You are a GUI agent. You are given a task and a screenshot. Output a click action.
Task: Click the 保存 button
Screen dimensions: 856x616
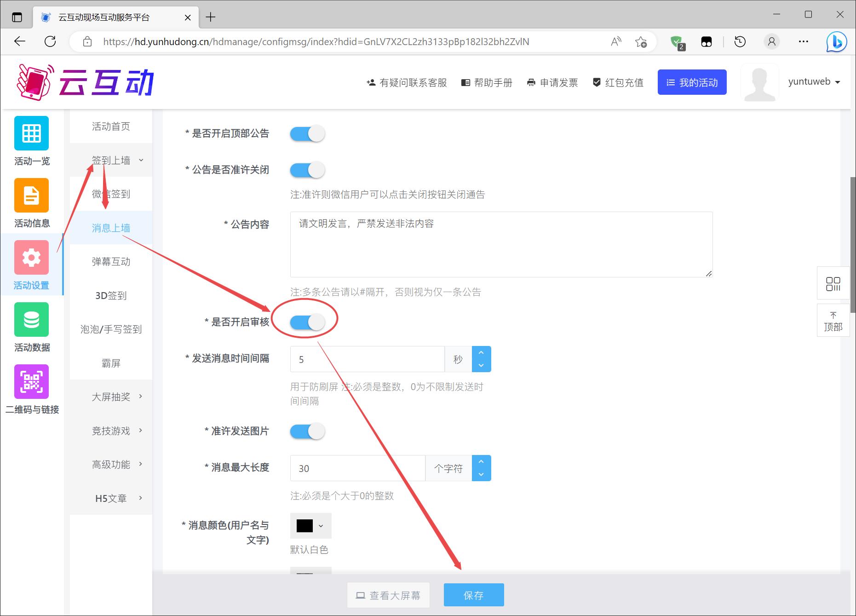coord(473,595)
